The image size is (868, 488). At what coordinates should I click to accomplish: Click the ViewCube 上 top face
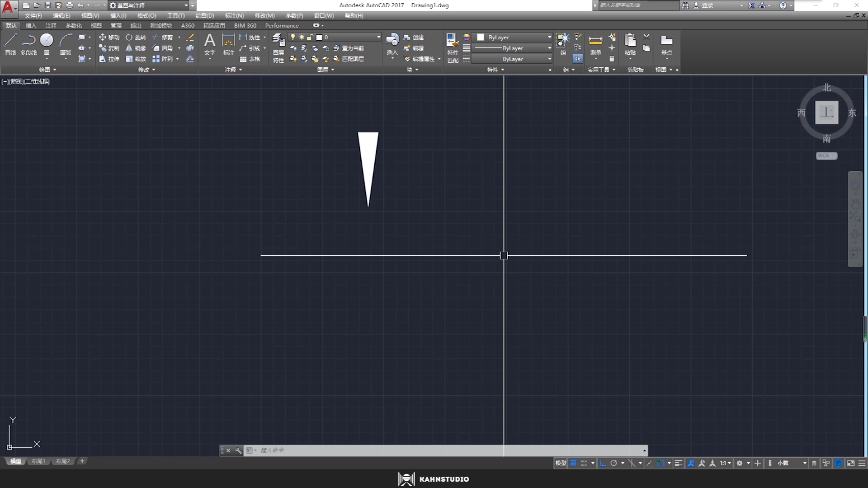click(x=826, y=113)
